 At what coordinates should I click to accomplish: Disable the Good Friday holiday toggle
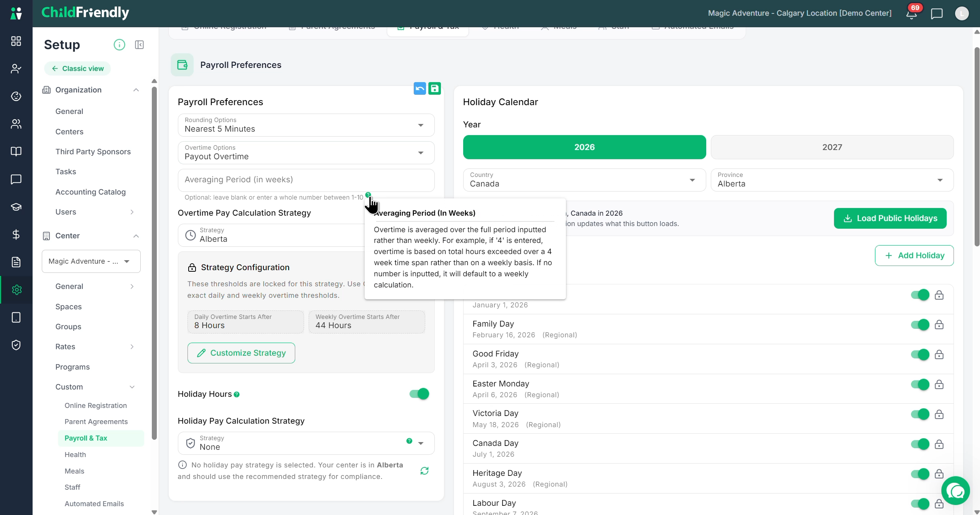tap(920, 354)
